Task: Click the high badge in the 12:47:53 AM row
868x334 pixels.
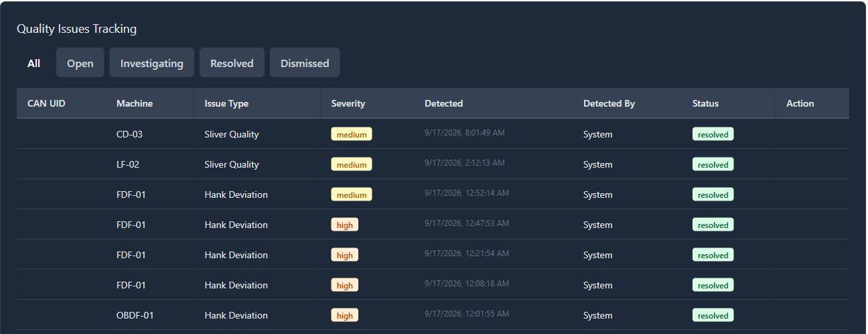Action: 345,225
